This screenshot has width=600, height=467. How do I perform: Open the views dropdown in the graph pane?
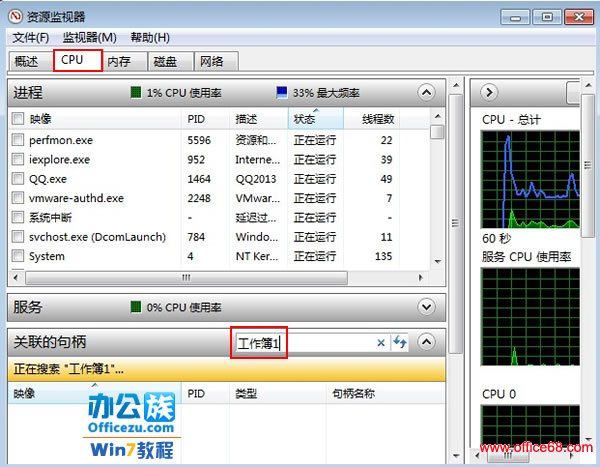pos(573,92)
